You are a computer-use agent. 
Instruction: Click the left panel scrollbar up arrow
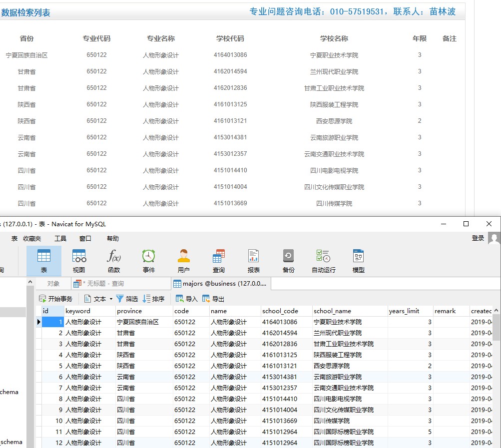click(x=30, y=282)
